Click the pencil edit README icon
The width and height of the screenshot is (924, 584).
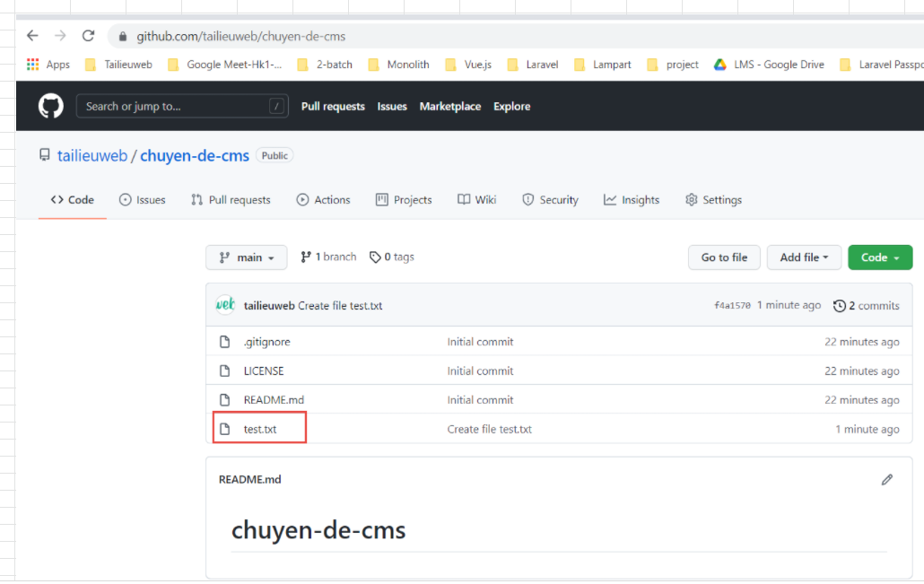(886, 479)
